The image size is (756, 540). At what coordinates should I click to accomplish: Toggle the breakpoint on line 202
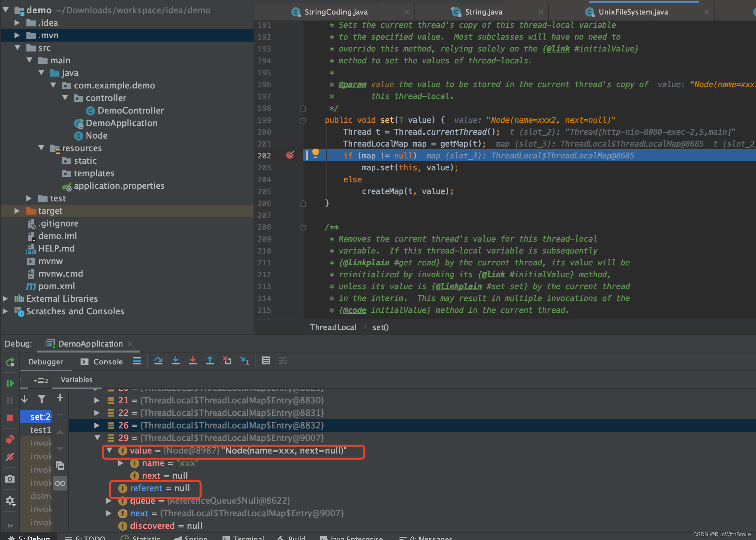point(290,155)
